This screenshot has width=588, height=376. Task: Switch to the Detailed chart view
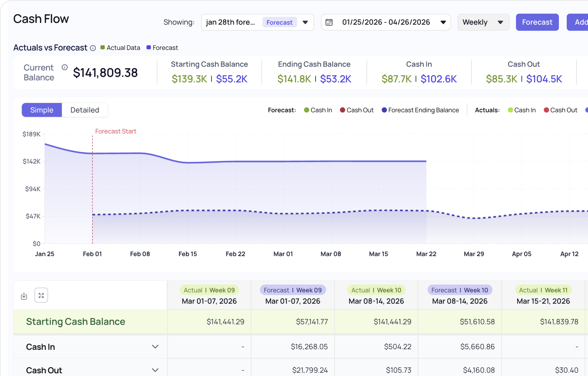[85, 110]
